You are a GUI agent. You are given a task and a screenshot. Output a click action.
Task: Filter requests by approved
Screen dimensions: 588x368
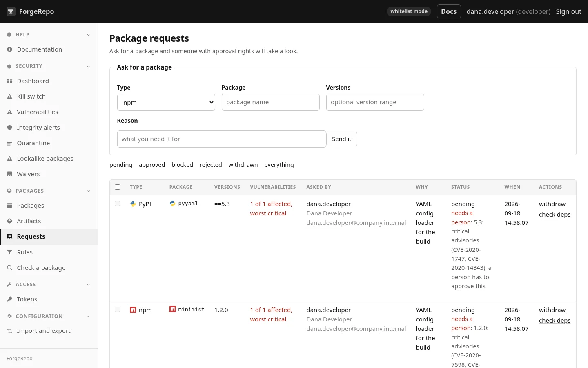152,165
